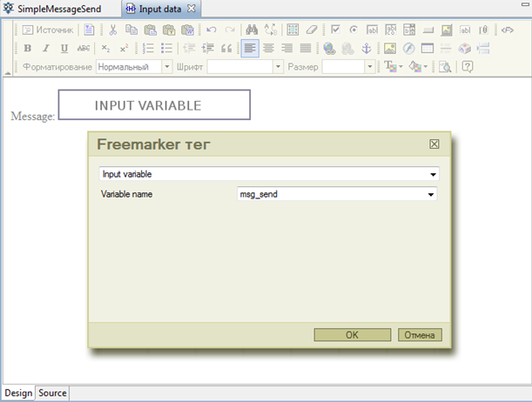
Task: Open the templates document icon
Action: pyautogui.click(x=89, y=30)
